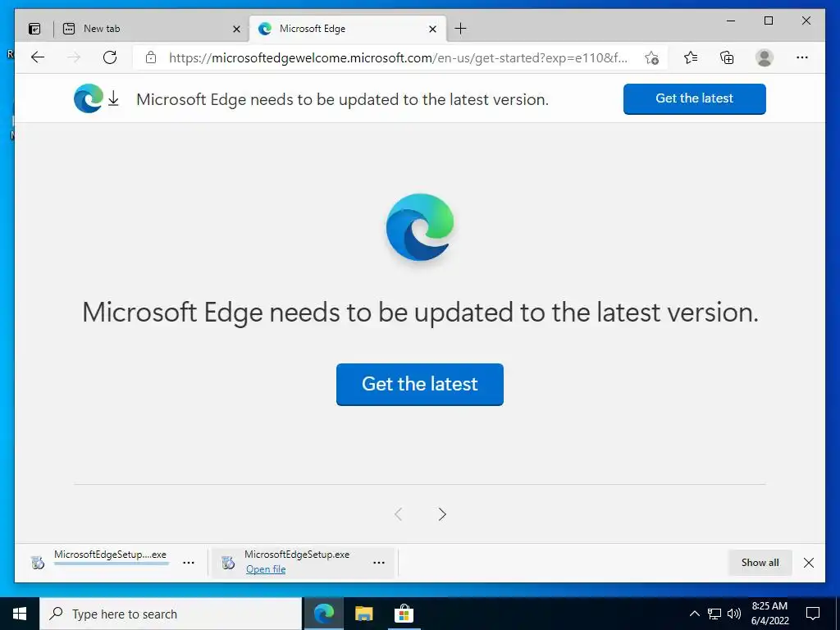
Task: Click the address bar URL
Action: pyautogui.click(x=398, y=58)
